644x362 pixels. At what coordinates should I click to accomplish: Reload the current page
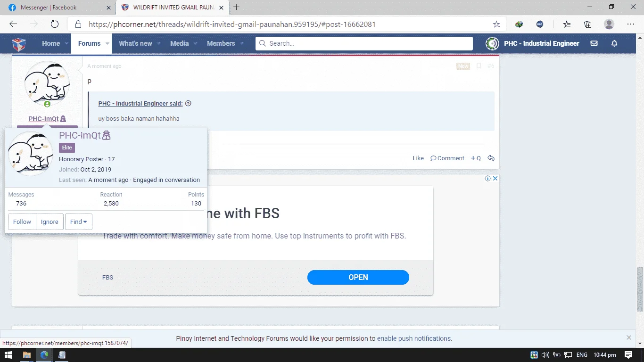point(54,24)
